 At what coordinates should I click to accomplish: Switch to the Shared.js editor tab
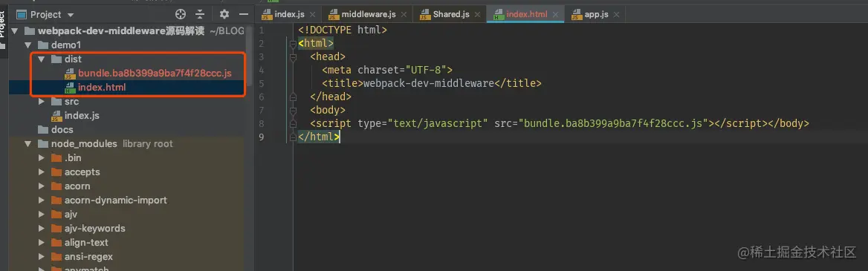451,14
